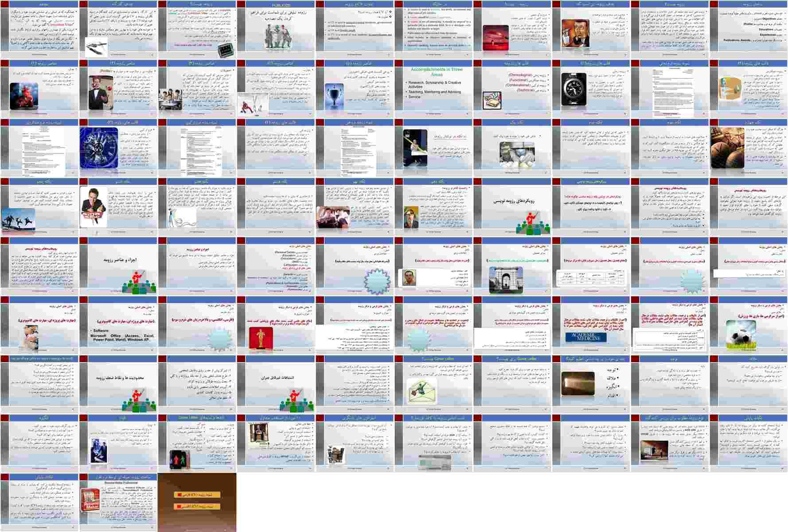
Task: Choose the slide with red and green pedestrian lights
Action: 197,443
